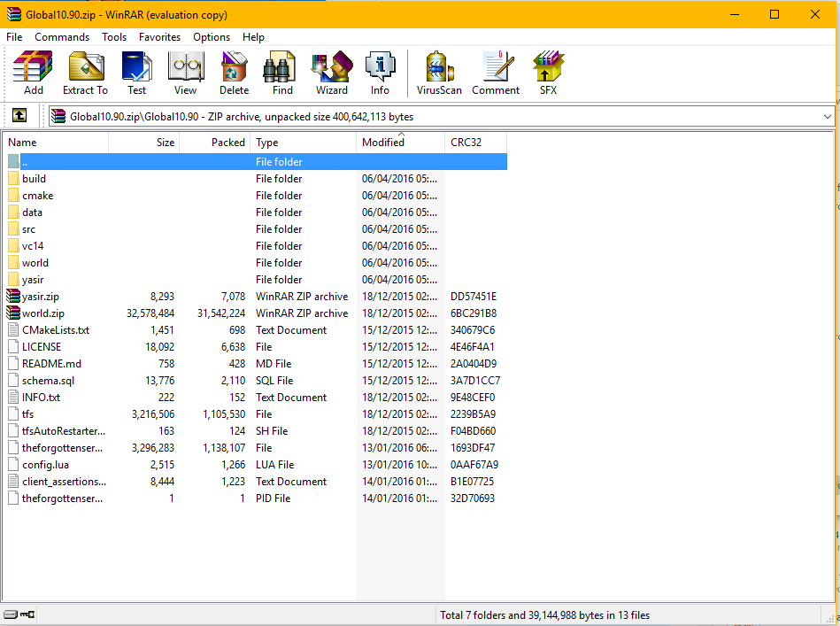Click the INFO.txt document icon
Viewport: 840px width, 626px height.
(13, 398)
